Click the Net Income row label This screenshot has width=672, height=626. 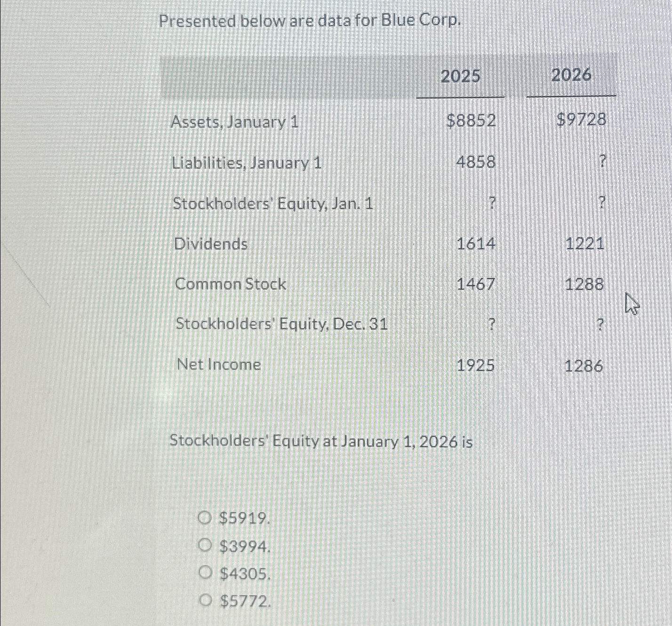(x=217, y=365)
